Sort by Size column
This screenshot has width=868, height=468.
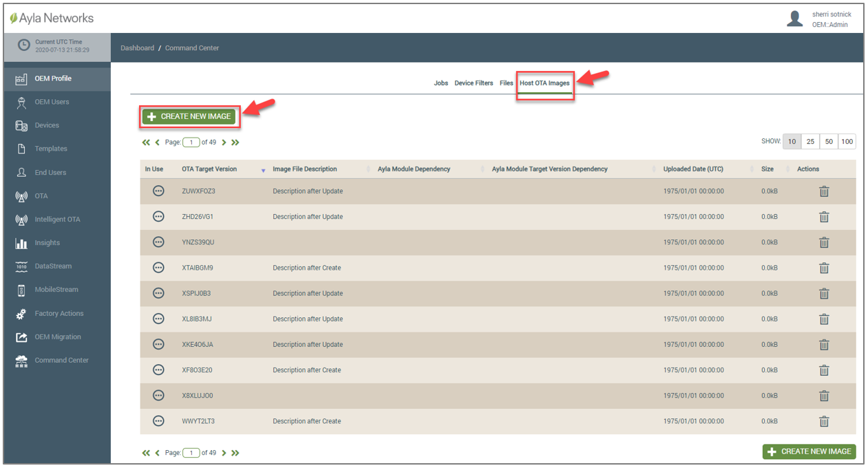click(768, 169)
